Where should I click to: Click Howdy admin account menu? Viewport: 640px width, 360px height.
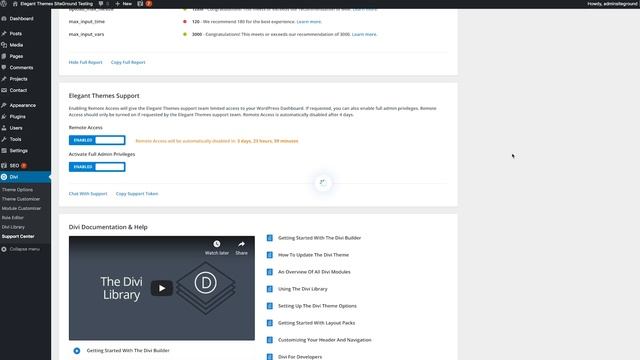click(x=613, y=4)
